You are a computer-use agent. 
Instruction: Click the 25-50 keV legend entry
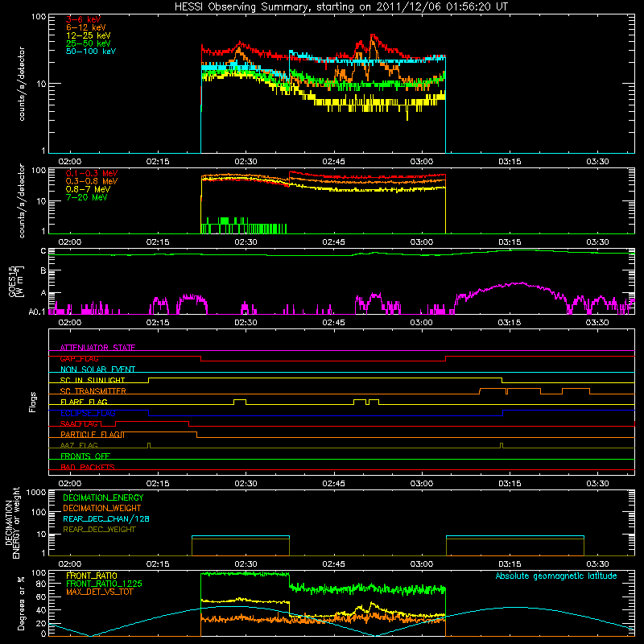88,43
